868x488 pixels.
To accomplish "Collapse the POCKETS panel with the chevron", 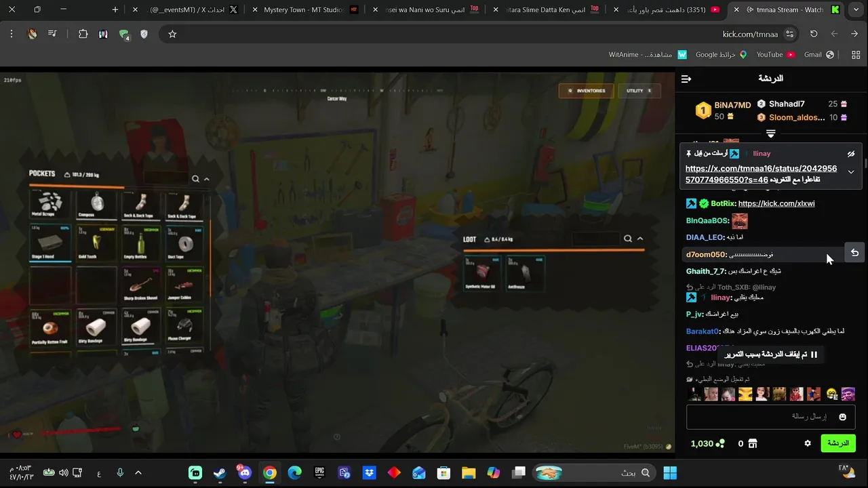I will (207, 179).
